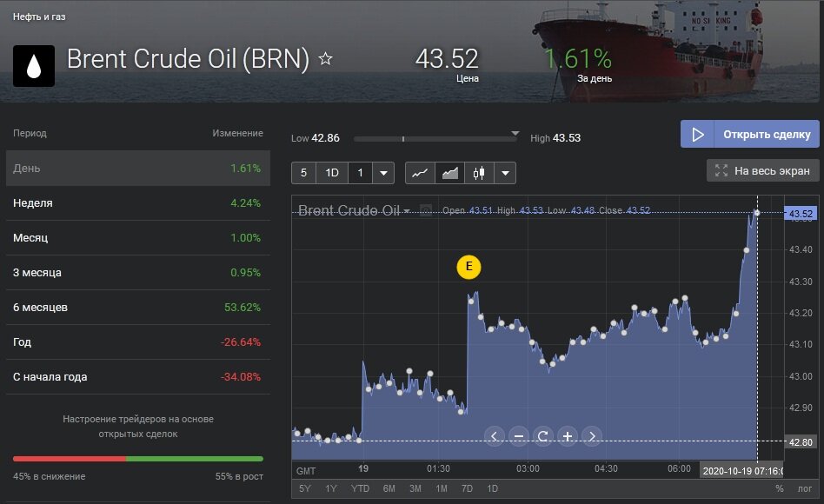This screenshot has height=504, width=824.
Task: Click the yellow E event marker
Action: click(468, 267)
